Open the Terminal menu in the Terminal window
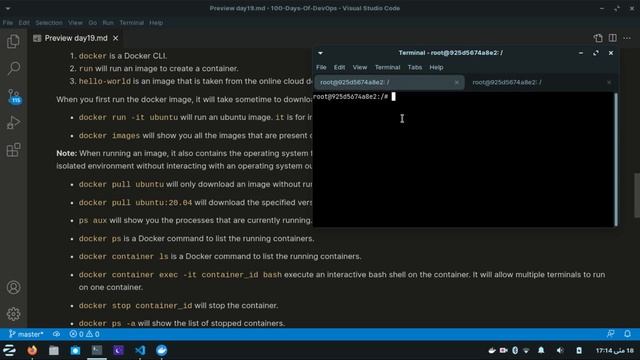This screenshot has width=640, height=360. [387, 67]
